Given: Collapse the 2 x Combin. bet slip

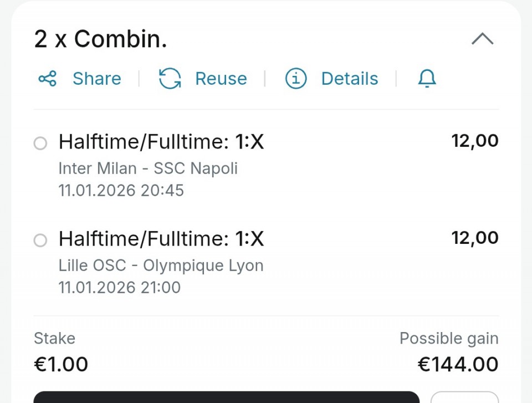Looking at the screenshot, I should [x=482, y=39].
